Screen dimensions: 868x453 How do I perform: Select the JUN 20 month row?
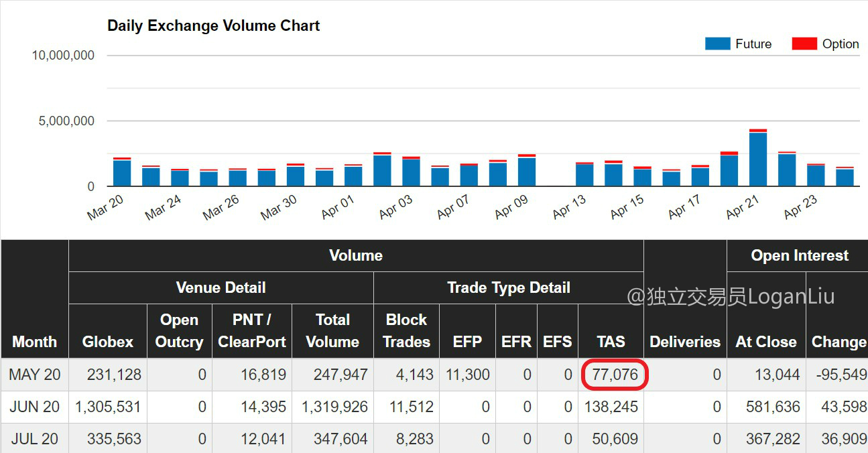point(434,407)
